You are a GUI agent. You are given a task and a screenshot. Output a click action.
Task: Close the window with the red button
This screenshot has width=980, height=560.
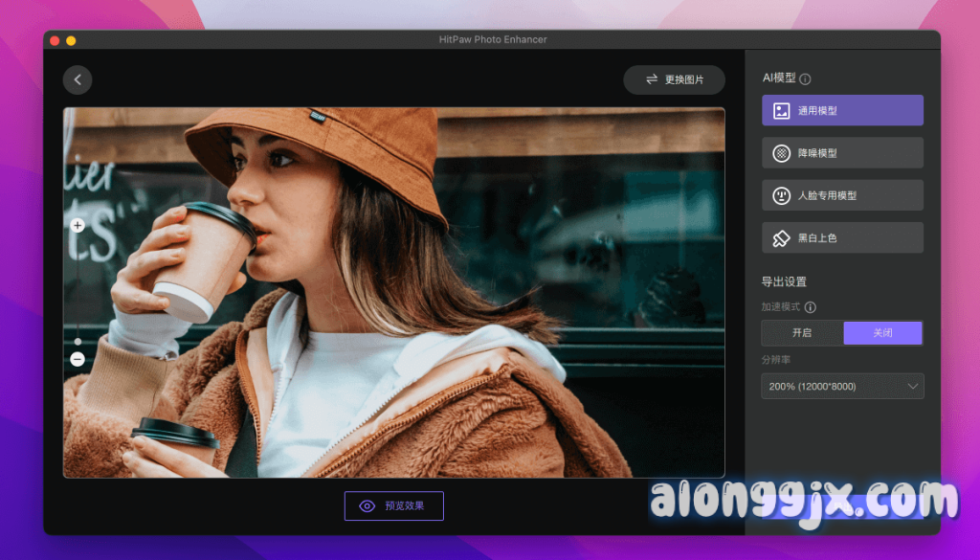pyautogui.click(x=55, y=40)
